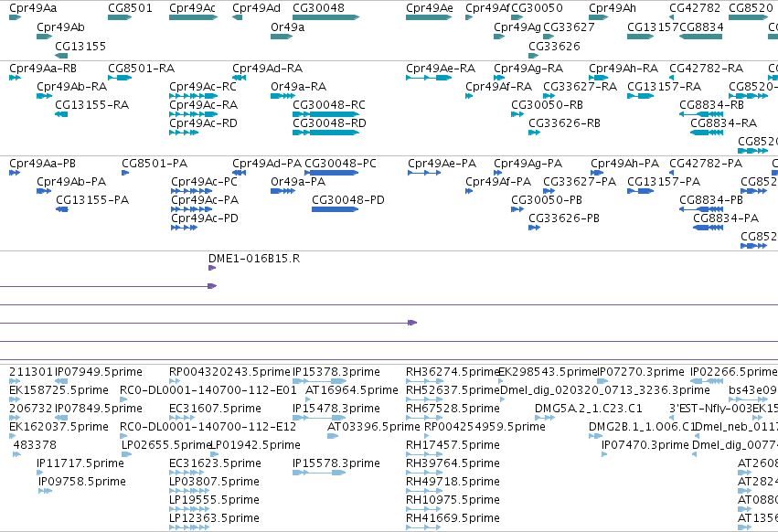Click EST EK162037.5prime label

pyautogui.click(x=59, y=427)
